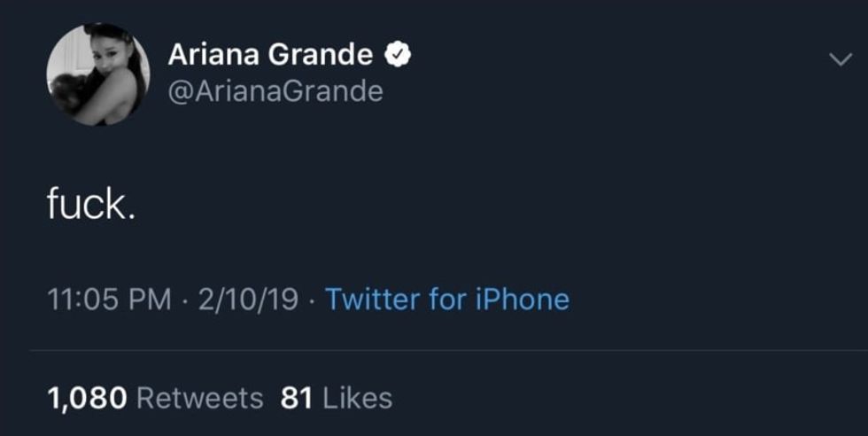Open Ariana Grande's profile picture

[x=97, y=75]
